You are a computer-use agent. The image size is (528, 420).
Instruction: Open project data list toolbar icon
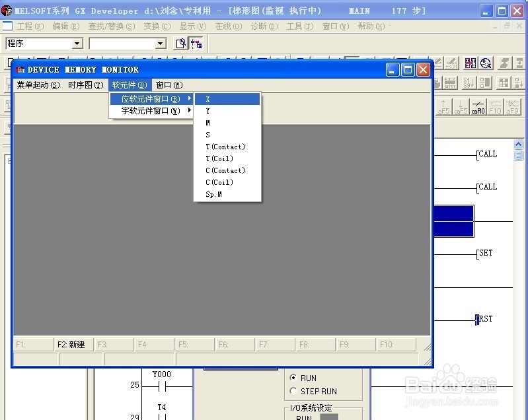point(181,44)
